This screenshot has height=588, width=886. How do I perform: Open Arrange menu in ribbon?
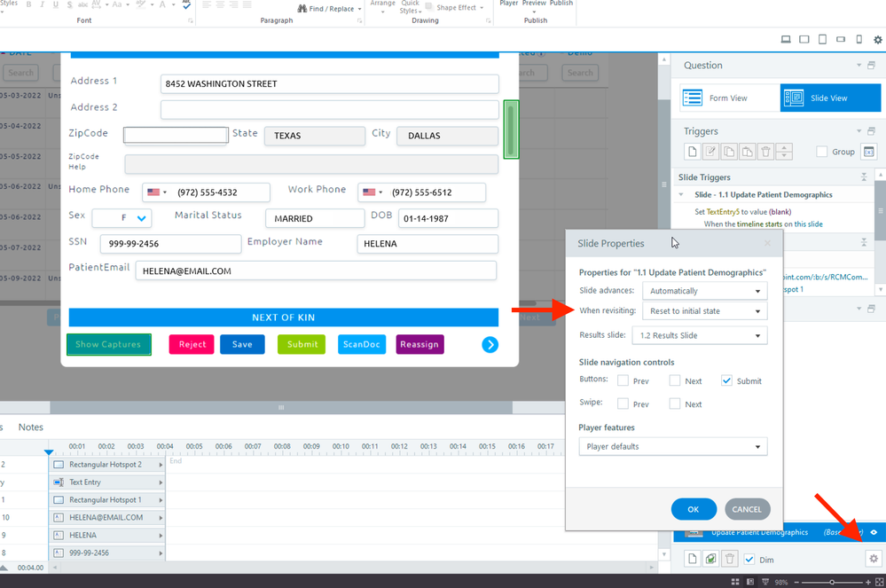[x=382, y=6]
